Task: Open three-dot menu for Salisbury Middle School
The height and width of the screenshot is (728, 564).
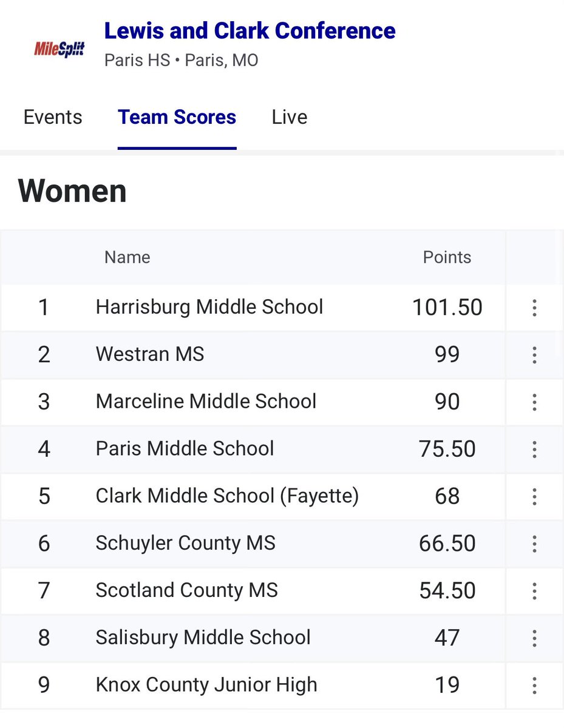Action: point(534,638)
